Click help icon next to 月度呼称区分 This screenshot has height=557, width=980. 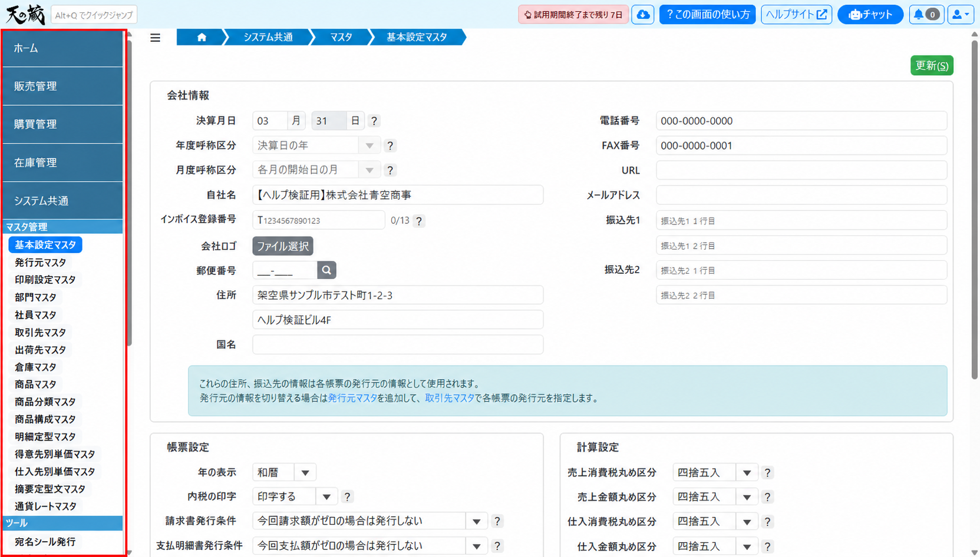[x=390, y=170]
